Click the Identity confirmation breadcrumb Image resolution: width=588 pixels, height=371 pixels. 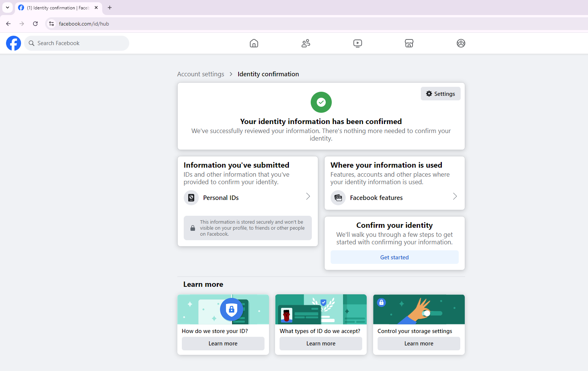click(x=268, y=74)
